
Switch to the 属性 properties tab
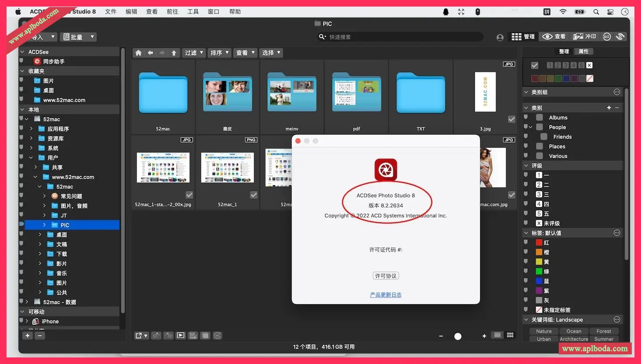tap(583, 51)
